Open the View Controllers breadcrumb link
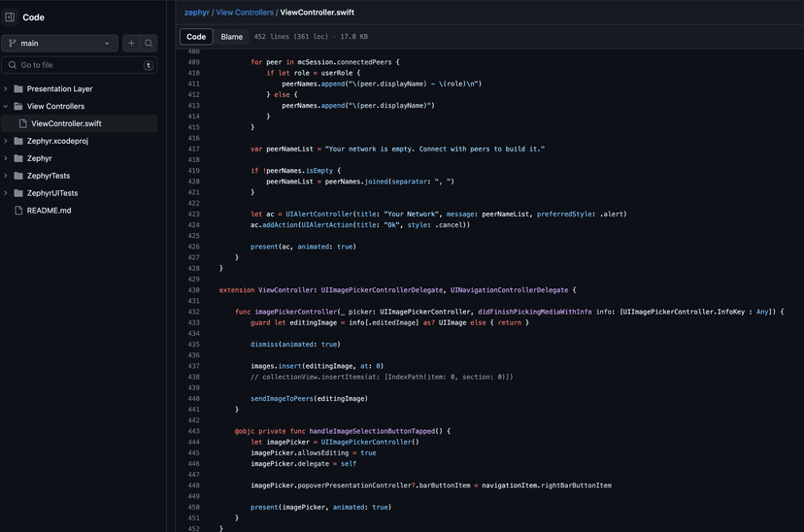Image resolution: width=804 pixels, height=532 pixels. [x=245, y=12]
